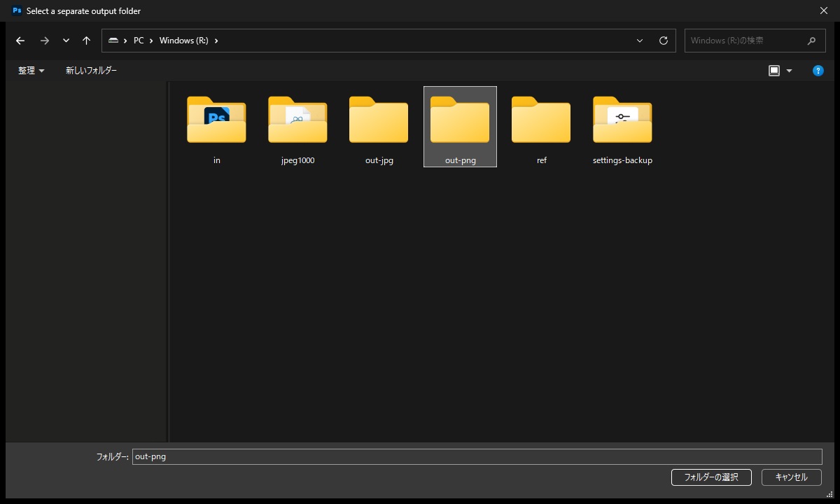The width and height of the screenshot is (840, 504).
Task: Close the output folder dialog
Action: (823, 10)
